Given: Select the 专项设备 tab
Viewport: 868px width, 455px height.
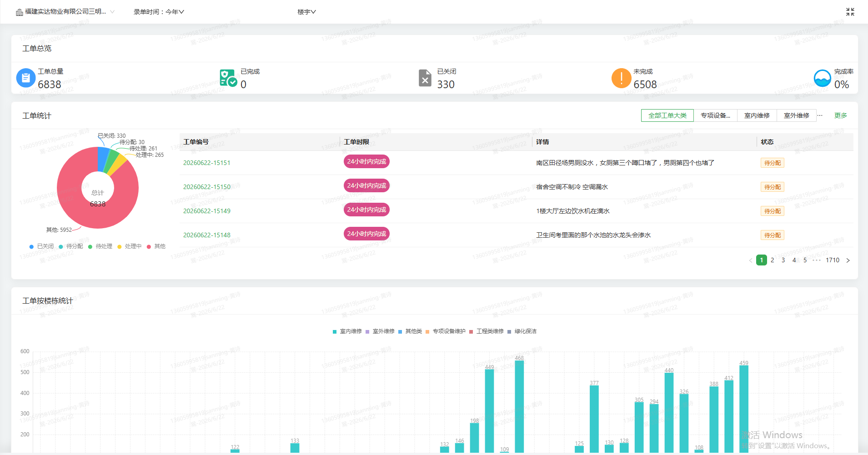Looking at the screenshot, I should point(715,115).
